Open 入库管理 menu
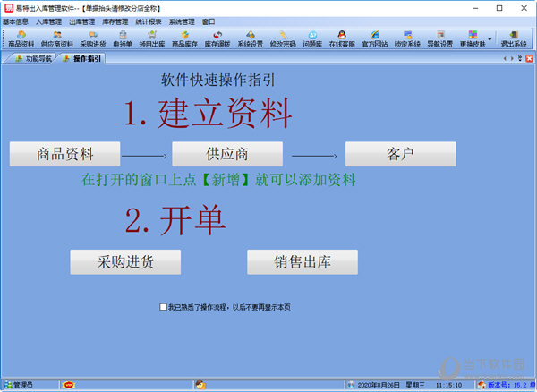This screenshot has width=537, height=392. pos(48,21)
